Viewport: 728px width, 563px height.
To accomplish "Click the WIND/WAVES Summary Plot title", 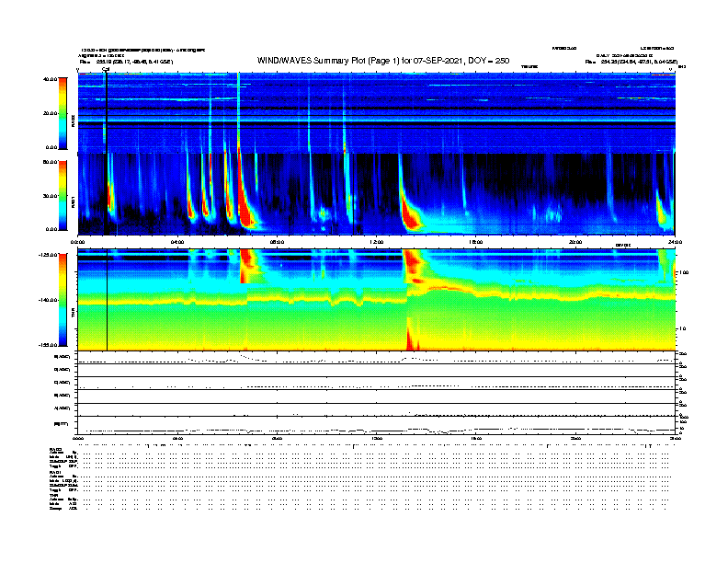I will click(383, 61).
